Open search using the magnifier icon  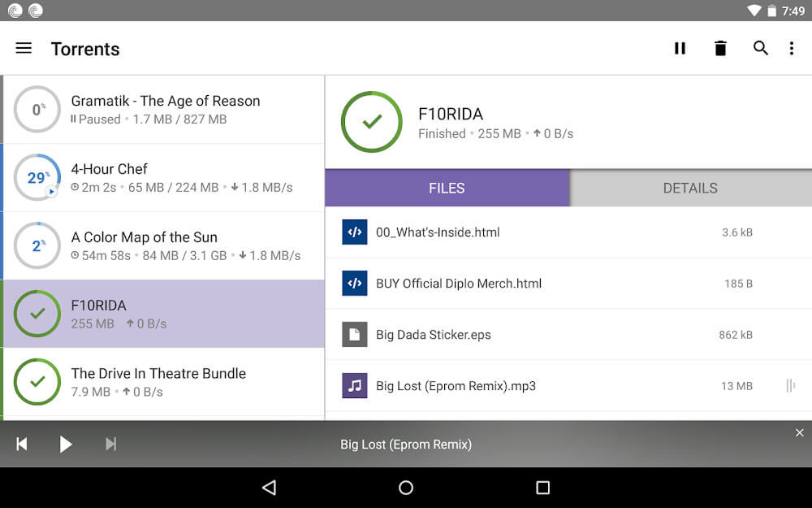click(x=760, y=48)
